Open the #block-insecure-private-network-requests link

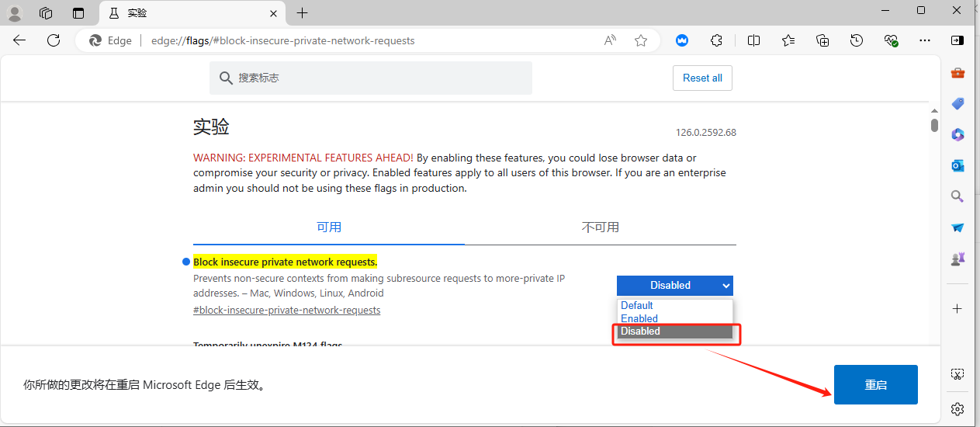pos(286,310)
